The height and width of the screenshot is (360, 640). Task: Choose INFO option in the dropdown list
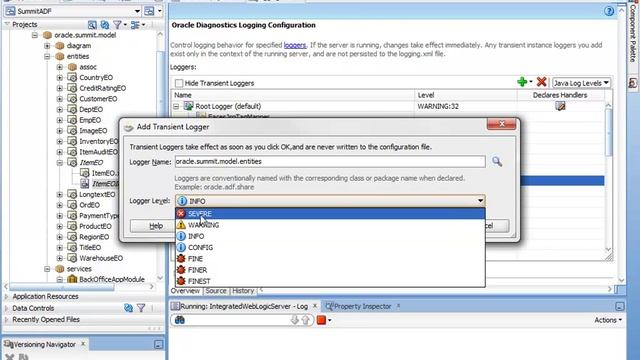click(x=330, y=236)
